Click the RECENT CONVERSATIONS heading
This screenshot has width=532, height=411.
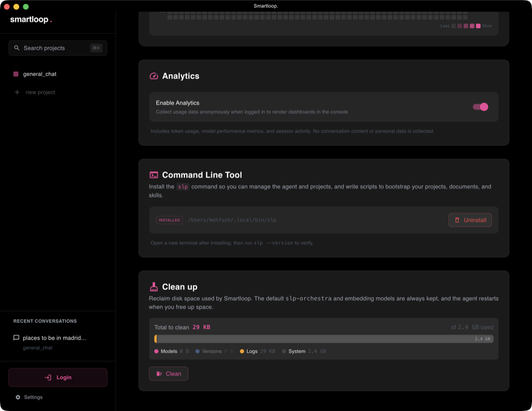(45, 321)
